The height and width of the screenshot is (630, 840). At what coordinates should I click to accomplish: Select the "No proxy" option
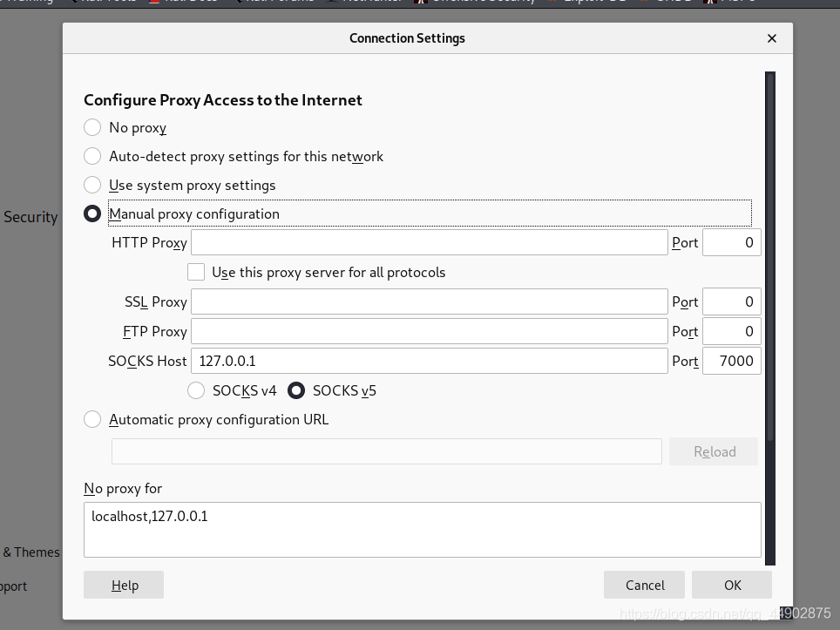[x=92, y=128]
